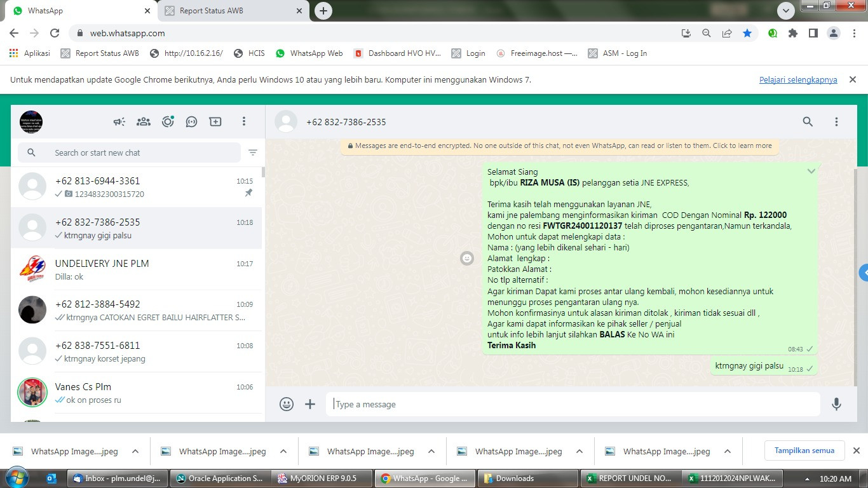This screenshot has width=868, height=488.
Task: Click the blue side arrow at right edge
Action: [864, 273]
